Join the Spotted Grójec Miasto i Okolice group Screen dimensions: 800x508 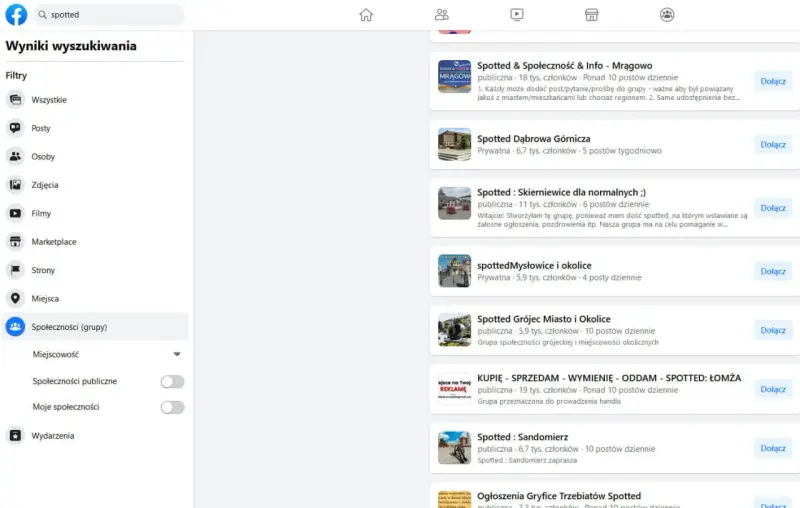click(x=773, y=330)
